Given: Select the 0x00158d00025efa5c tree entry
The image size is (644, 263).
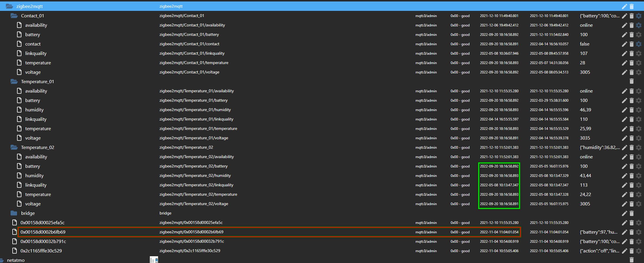Looking at the screenshot, I should (x=43, y=223).
